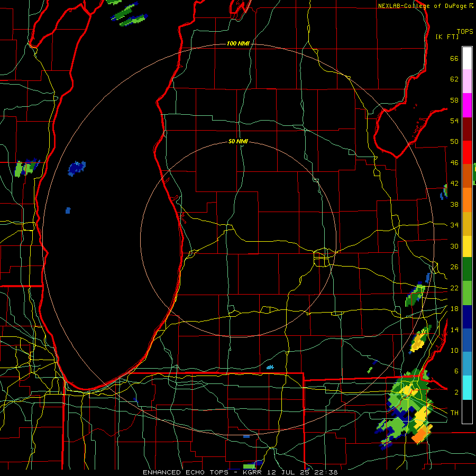
Task: Click the '50 NMI' range ring label
Action: click(x=238, y=141)
